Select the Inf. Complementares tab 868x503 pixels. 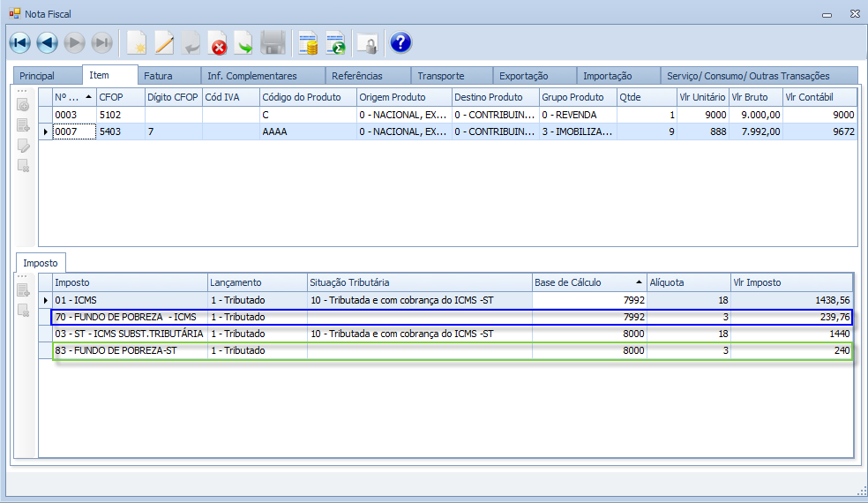[x=251, y=76]
